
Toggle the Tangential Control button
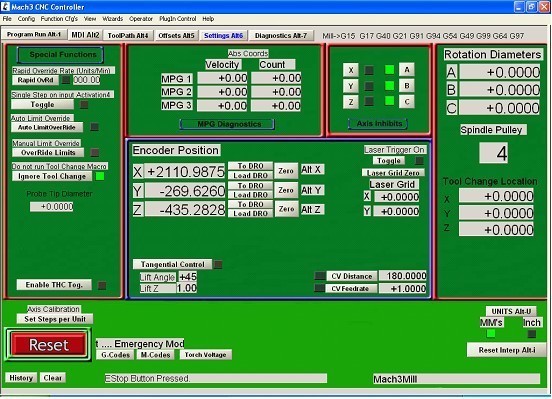pyautogui.click(x=172, y=264)
